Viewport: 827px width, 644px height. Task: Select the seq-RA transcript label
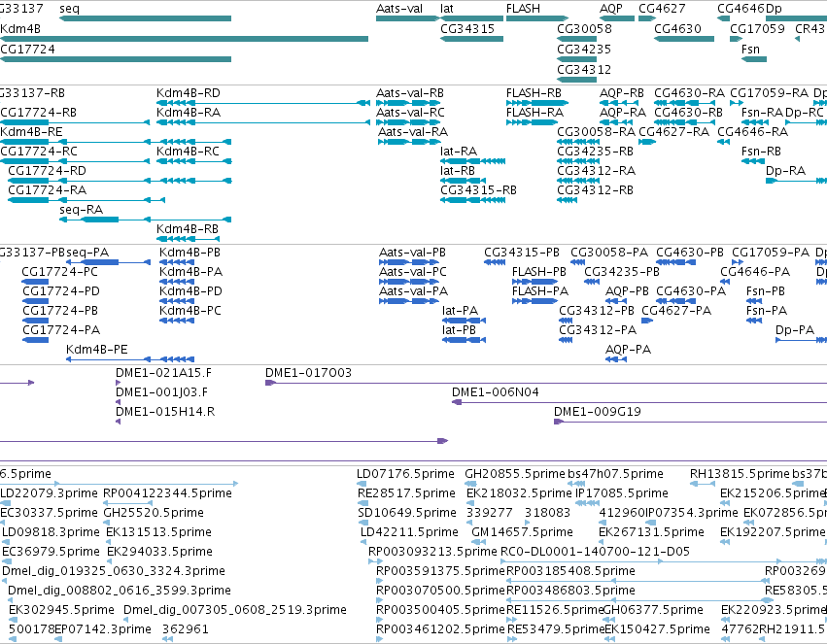[82, 210]
